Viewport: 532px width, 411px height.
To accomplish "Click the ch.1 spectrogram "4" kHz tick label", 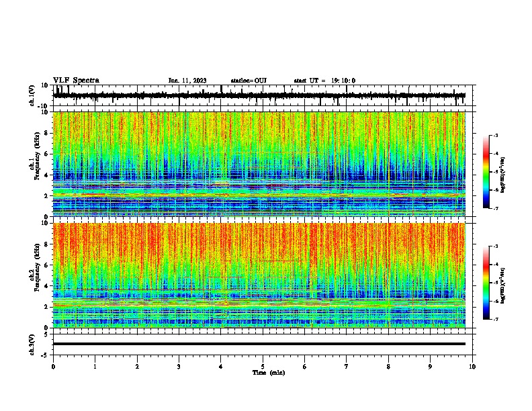I will (46, 175).
